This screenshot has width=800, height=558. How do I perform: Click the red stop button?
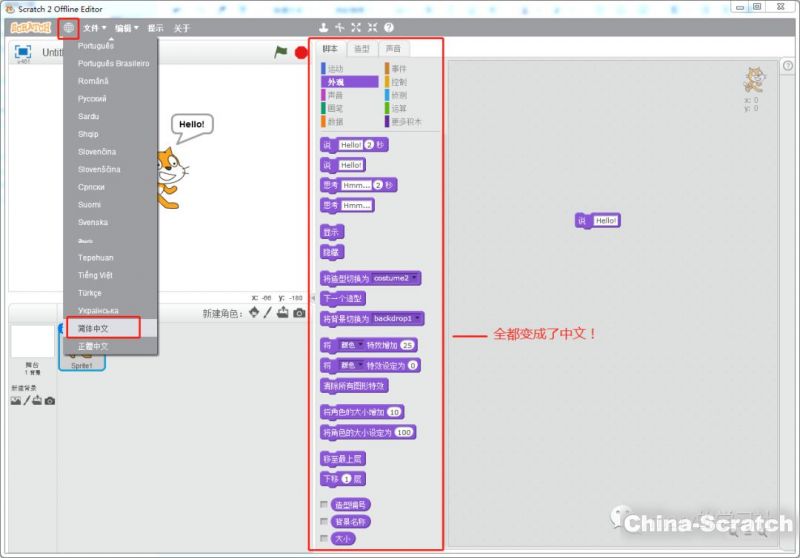tap(301, 52)
